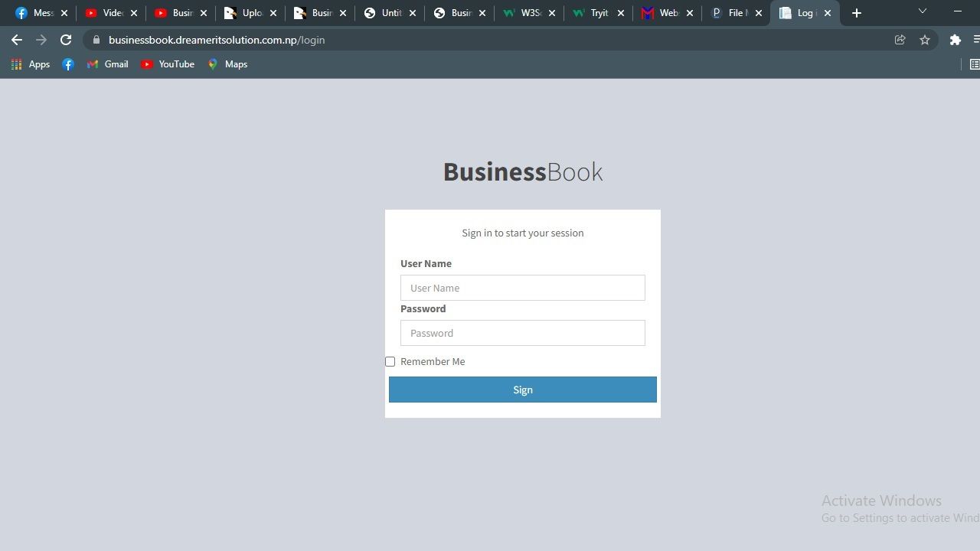Close the 'Web' tab
980x551 pixels.
[691, 13]
